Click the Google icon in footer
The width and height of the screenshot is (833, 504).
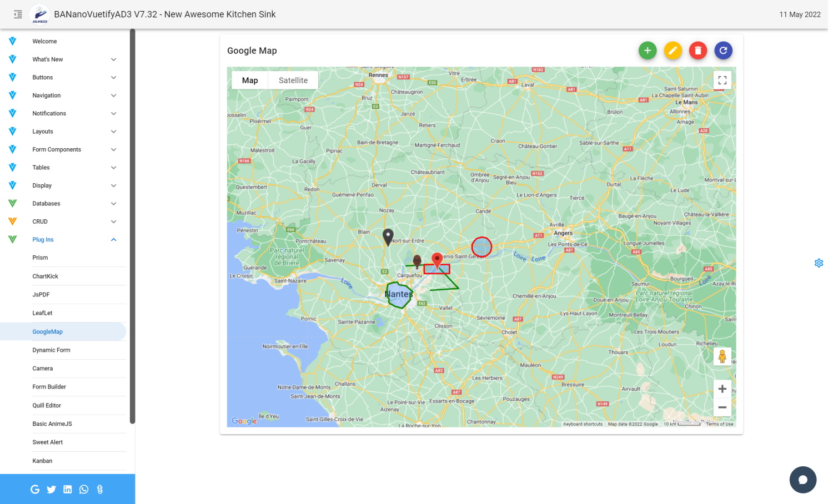[x=35, y=489]
